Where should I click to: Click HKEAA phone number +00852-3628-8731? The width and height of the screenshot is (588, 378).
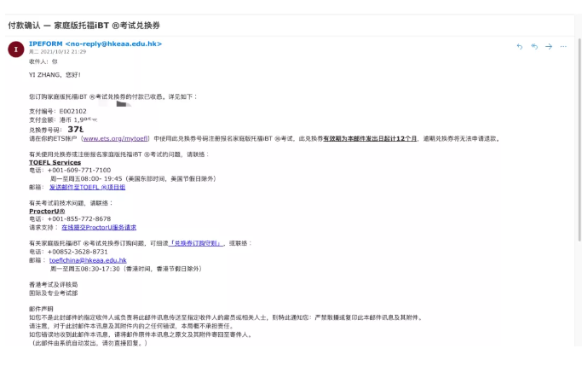click(77, 252)
